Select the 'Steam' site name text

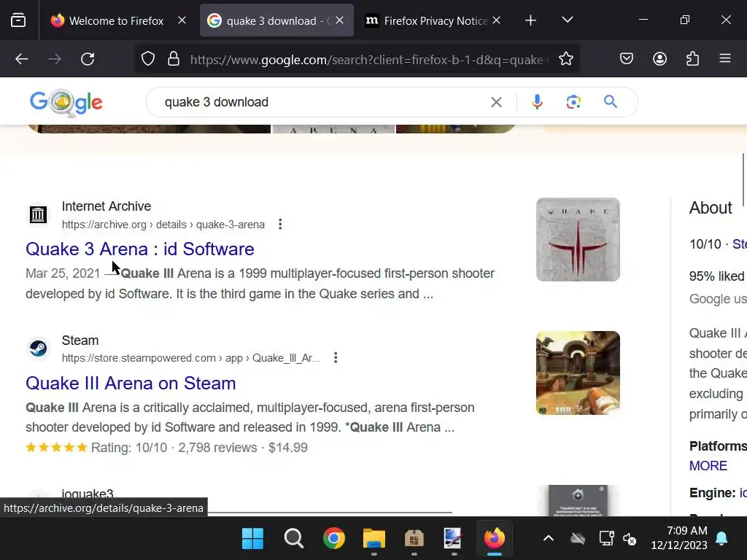pyautogui.click(x=80, y=341)
